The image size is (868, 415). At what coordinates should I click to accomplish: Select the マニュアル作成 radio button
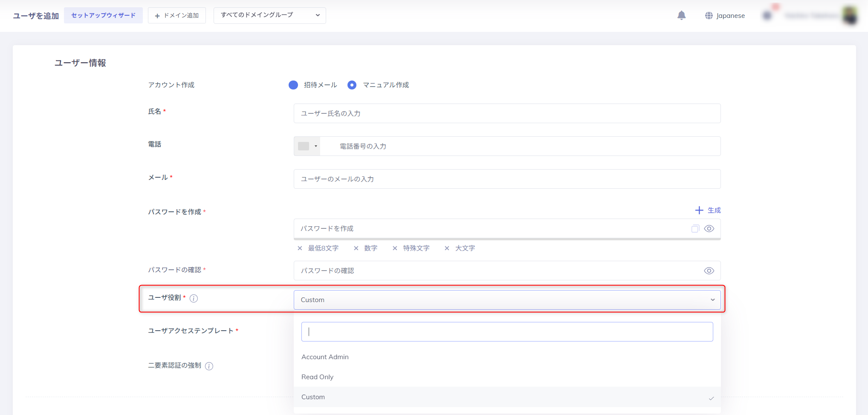[352, 85]
